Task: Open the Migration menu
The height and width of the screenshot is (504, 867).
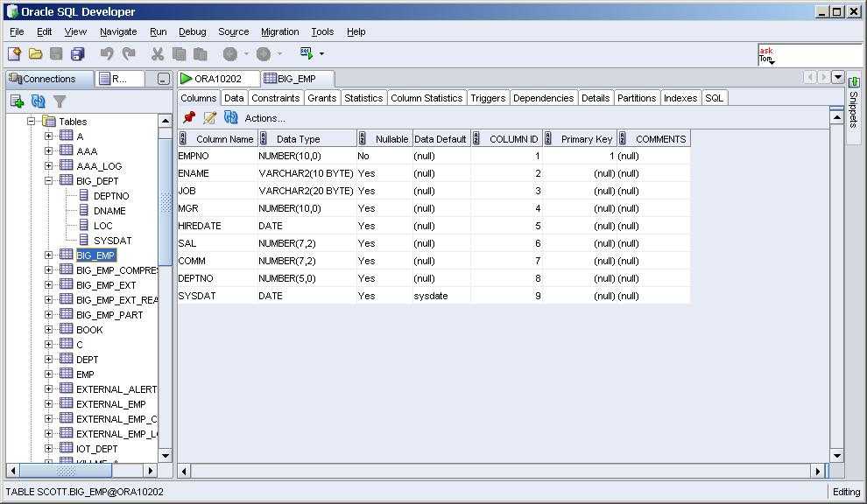Action: (x=279, y=31)
